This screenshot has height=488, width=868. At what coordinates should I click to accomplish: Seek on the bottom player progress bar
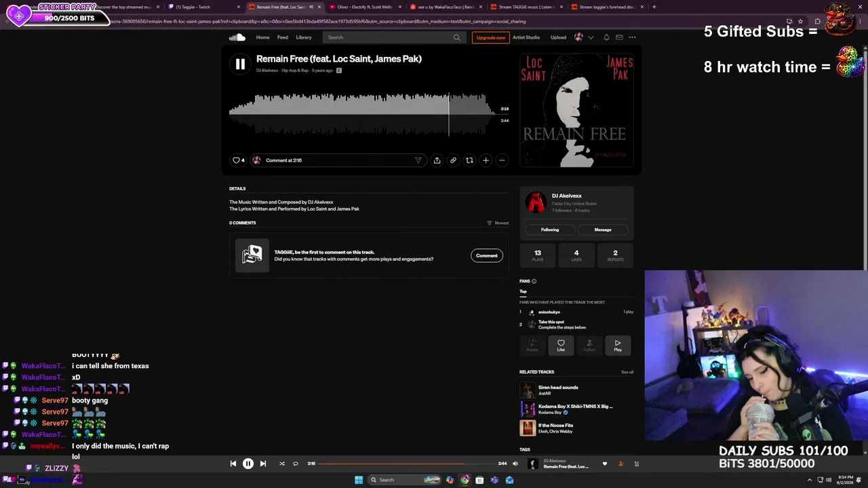tap(406, 464)
